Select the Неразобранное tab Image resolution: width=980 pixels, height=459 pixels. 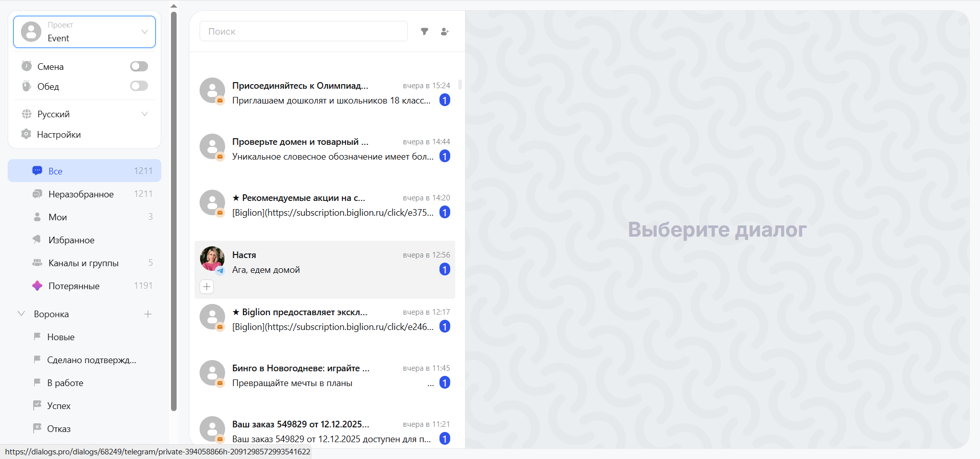click(81, 194)
